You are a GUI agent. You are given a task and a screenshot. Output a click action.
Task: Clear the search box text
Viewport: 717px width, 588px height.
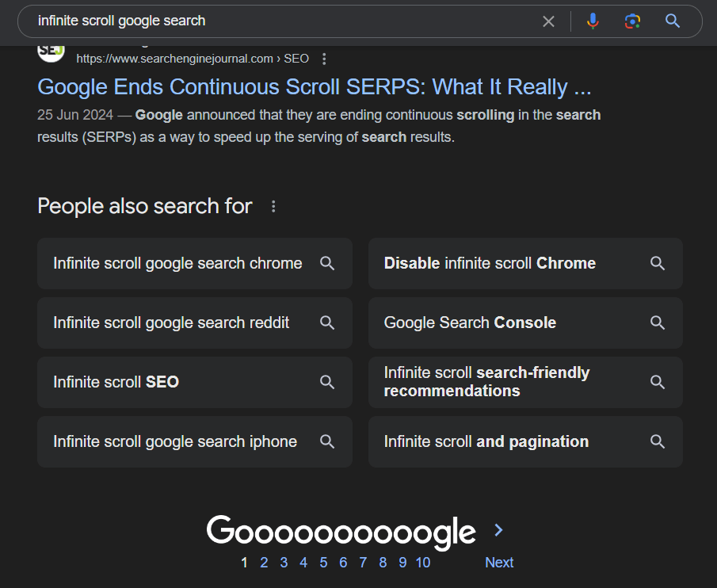pyautogui.click(x=548, y=21)
